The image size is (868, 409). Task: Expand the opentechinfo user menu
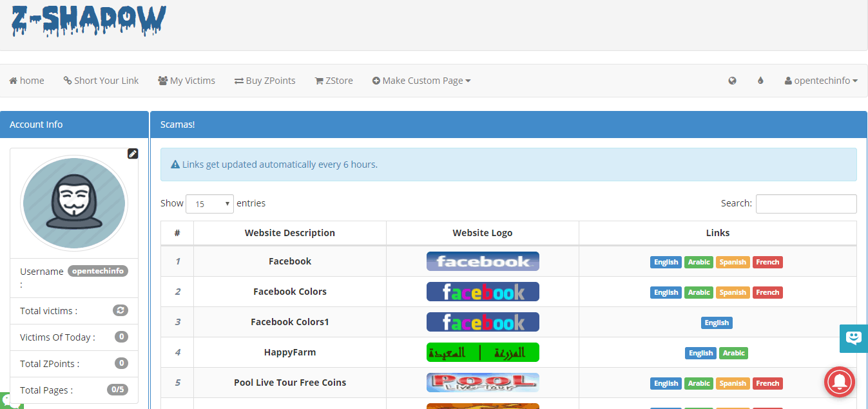point(821,81)
